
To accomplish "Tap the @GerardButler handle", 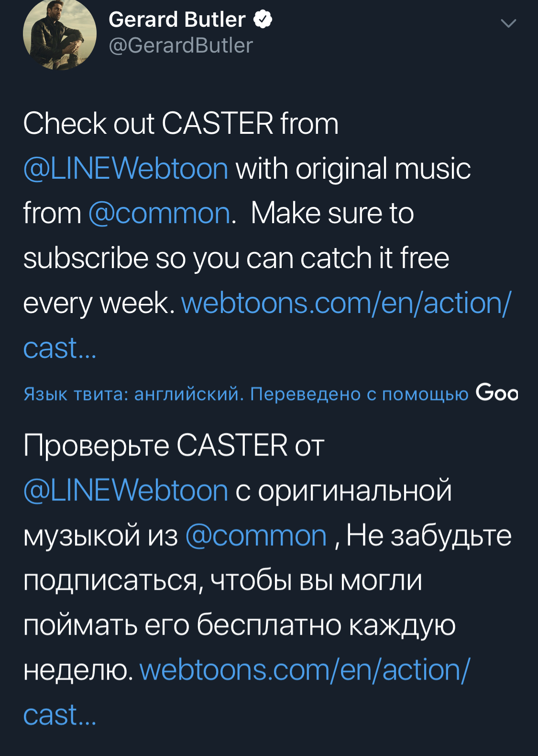I will click(181, 46).
